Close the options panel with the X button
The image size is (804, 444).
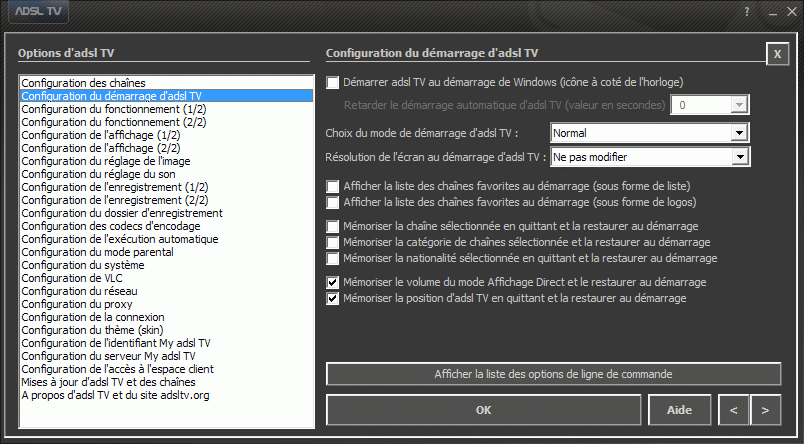tap(777, 54)
